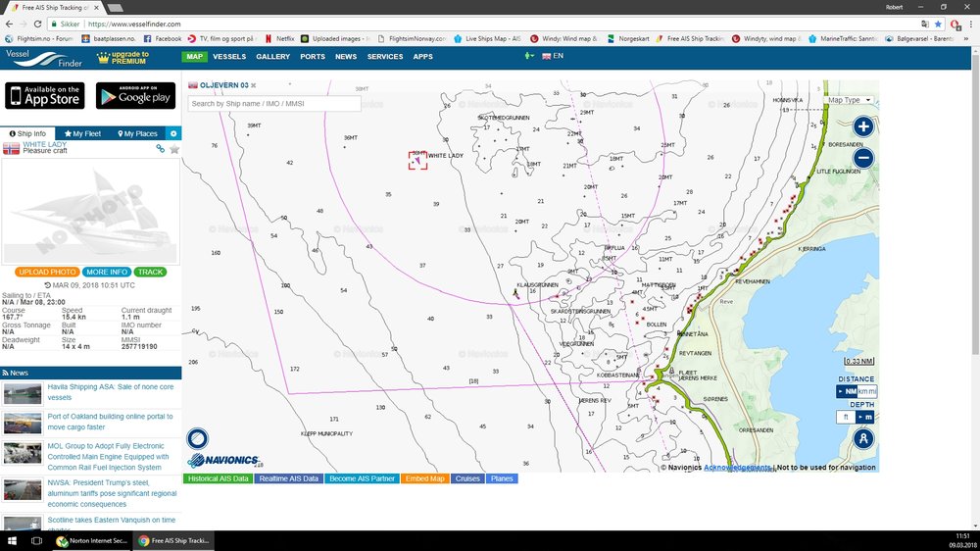
Task: Open NEWS menu item
Action: 346,56
